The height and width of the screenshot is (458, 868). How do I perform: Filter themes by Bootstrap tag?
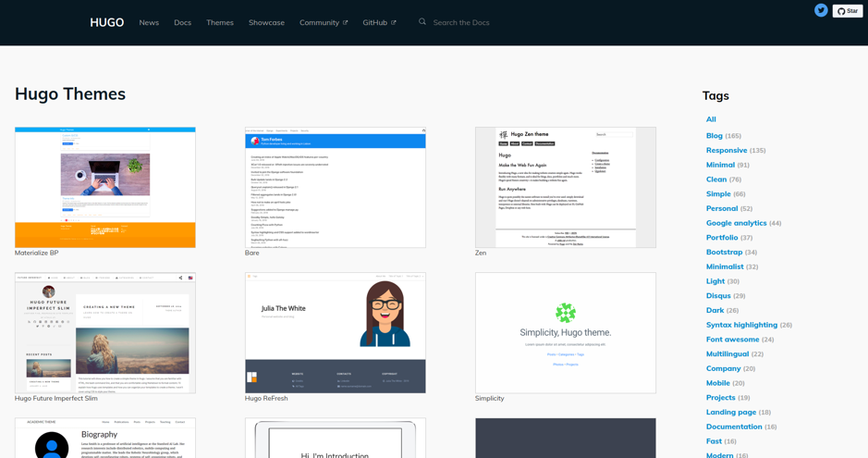pyautogui.click(x=724, y=252)
